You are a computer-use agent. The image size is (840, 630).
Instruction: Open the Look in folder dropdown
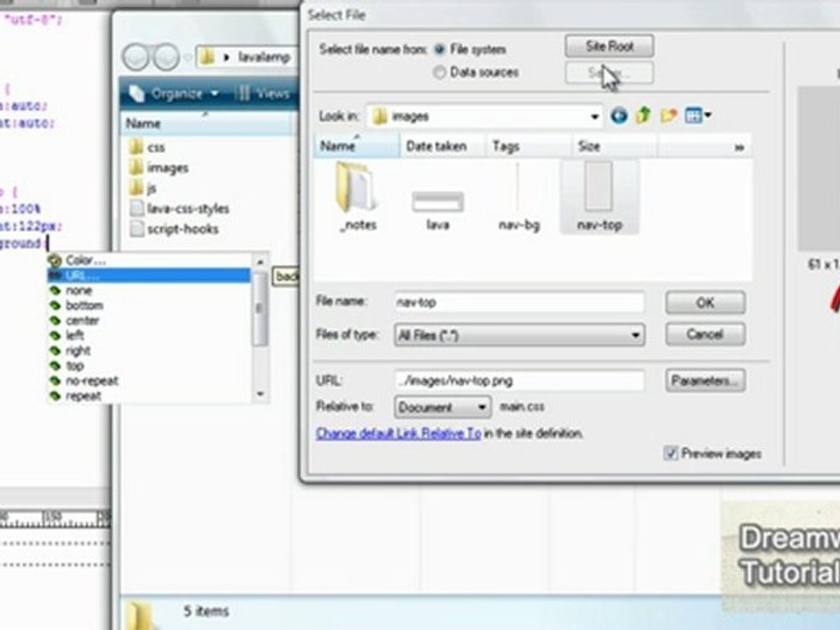click(x=595, y=116)
